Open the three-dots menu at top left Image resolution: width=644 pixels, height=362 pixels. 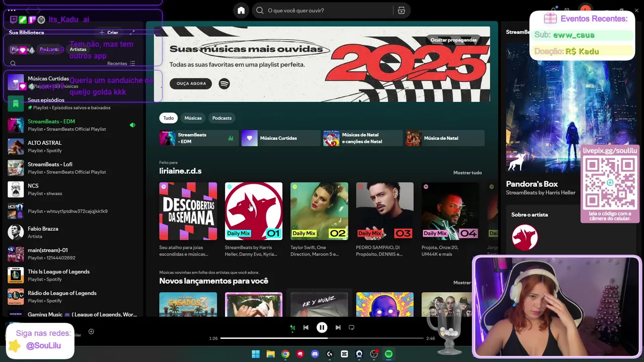[12, 10]
